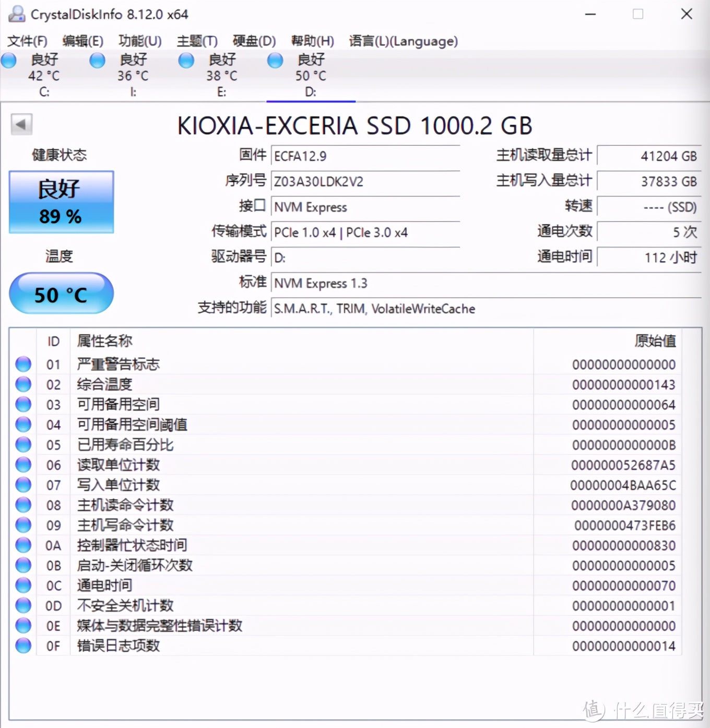This screenshot has width=710, height=728.
Task: Click the status light next to 错误日志项数
Action: click(x=23, y=645)
